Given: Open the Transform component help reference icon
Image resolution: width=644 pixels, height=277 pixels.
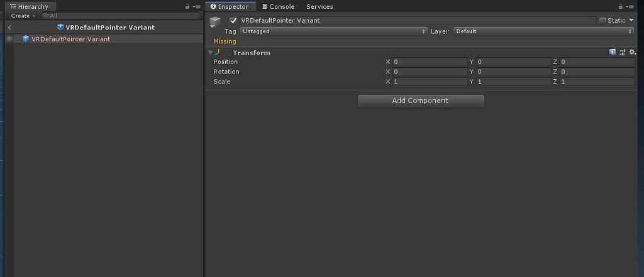Looking at the screenshot, I should click(612, 52).
